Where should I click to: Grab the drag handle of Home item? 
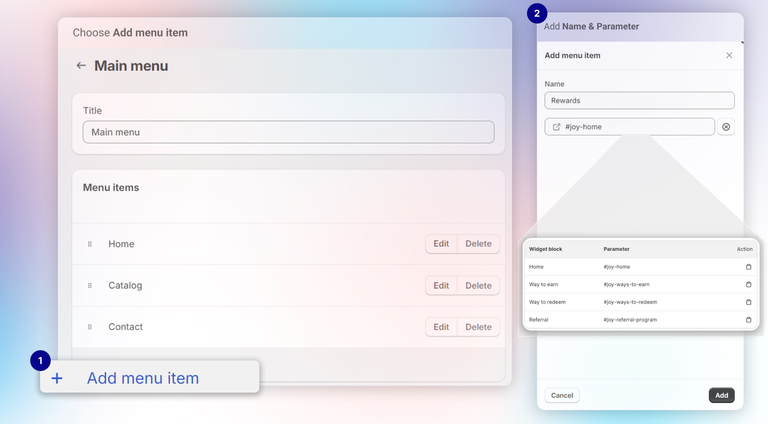[x=90, y=244]
